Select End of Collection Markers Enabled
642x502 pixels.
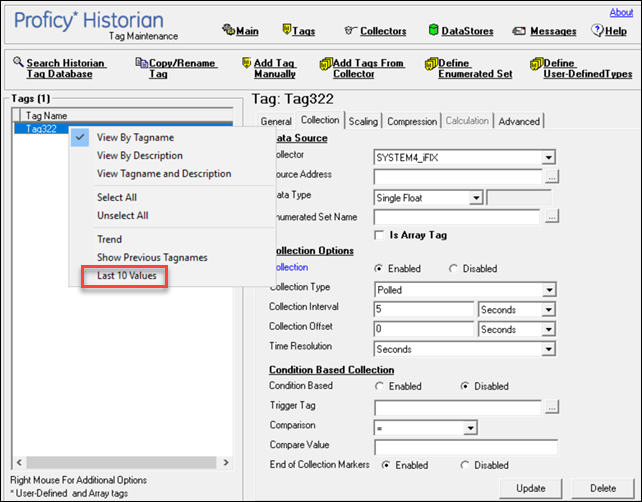(x=386, y=465)
